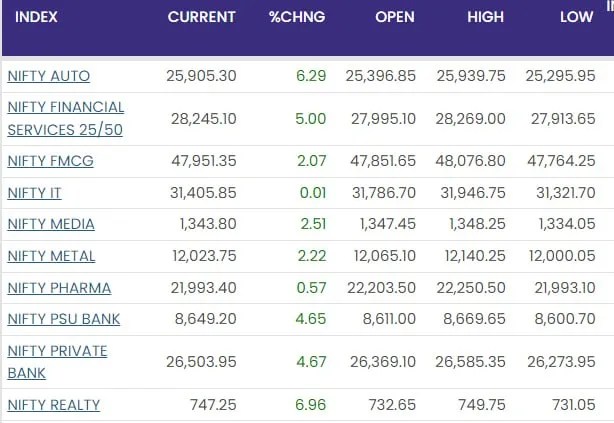
Task: Open NIFTY FINANCIAL SERVICES 25/50 link
Action: 66,118
